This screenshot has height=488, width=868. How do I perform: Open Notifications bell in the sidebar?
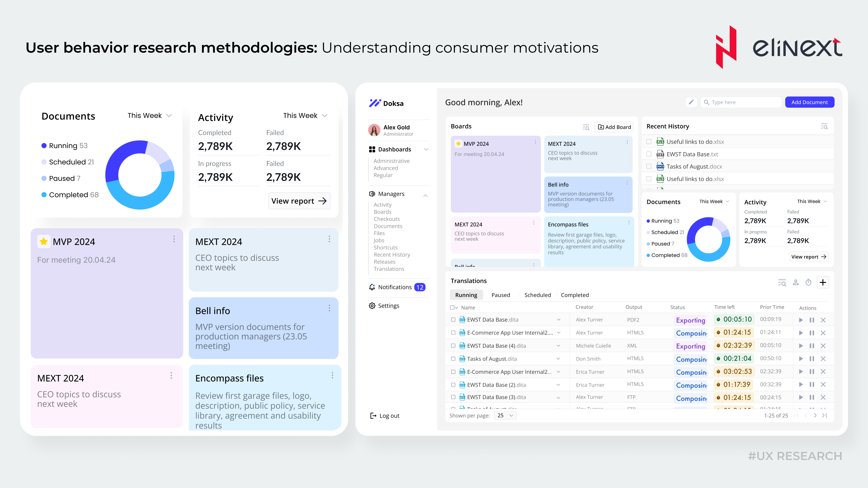(372, 287)
